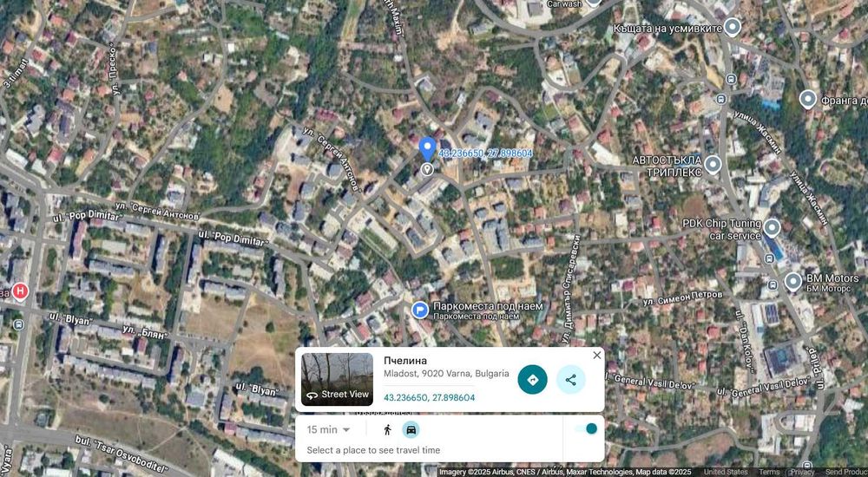Open the Terms link
The height and width of the screenshot is (477, 868).
[769, 472]
